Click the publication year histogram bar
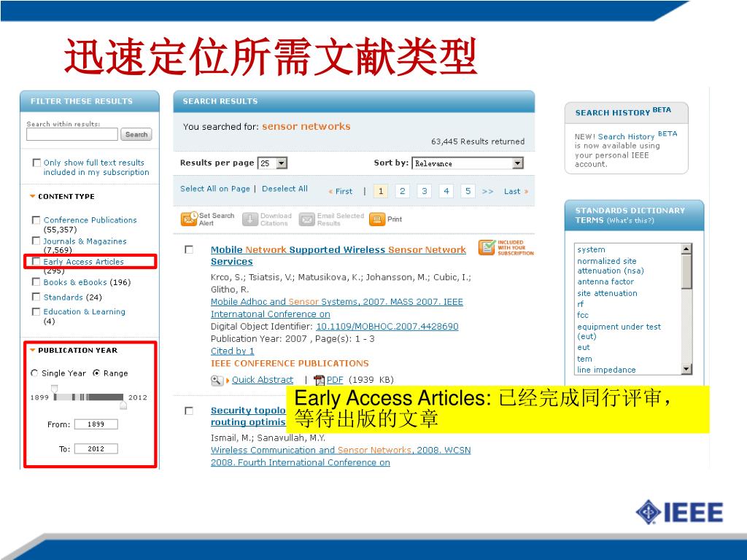747x560 pixels. click(89, 397)
